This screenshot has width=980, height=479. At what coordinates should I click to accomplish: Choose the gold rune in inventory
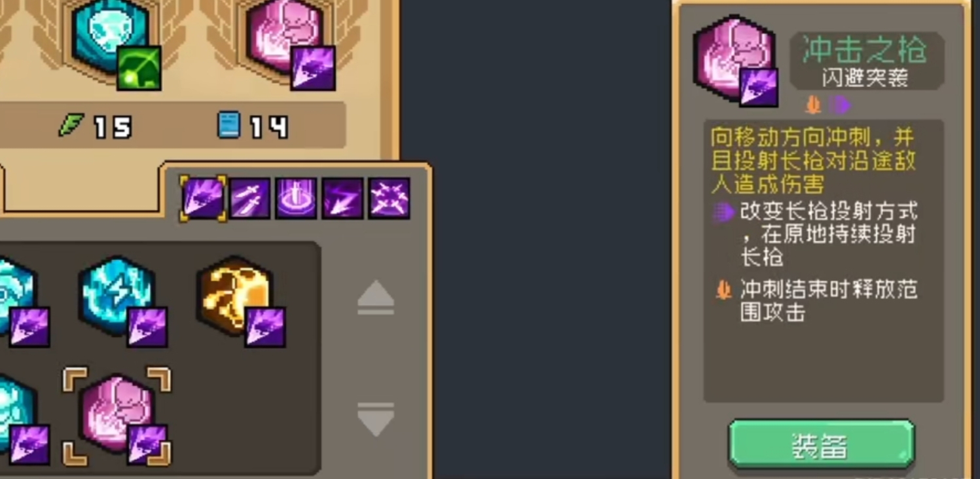coord(240,300)
